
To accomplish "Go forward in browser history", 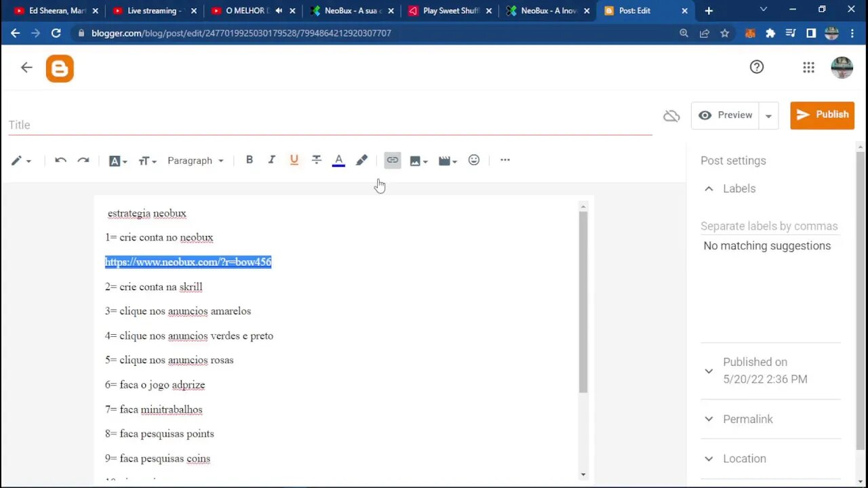I will click(35, 33).
